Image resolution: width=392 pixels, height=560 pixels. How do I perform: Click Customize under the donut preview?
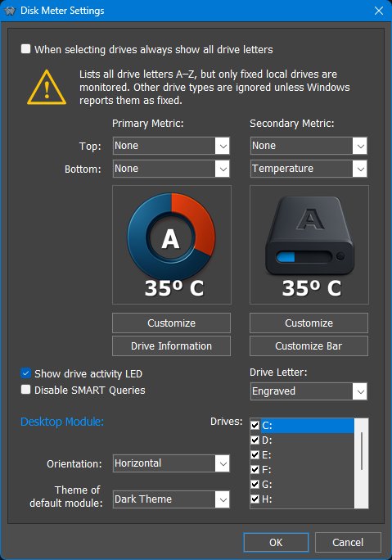tap(171, 323)
